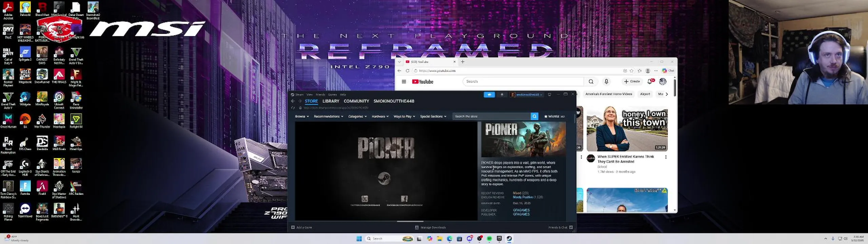Open the YouTube account avatar menu
This screenshot has height=244, width=868.
(663, 81)
